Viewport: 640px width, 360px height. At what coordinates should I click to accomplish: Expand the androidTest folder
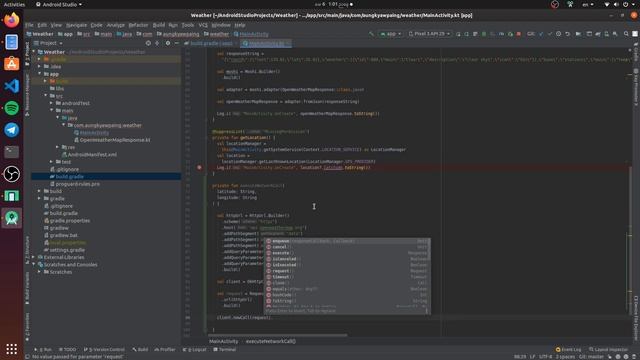click(51, 103)
